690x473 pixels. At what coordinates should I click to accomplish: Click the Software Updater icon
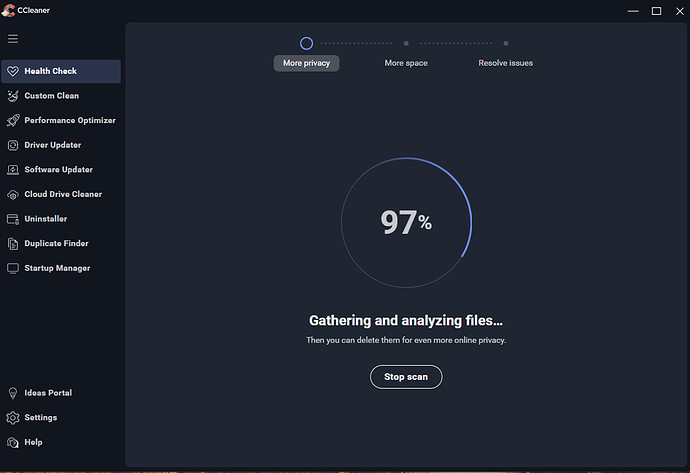coord(13,170)
